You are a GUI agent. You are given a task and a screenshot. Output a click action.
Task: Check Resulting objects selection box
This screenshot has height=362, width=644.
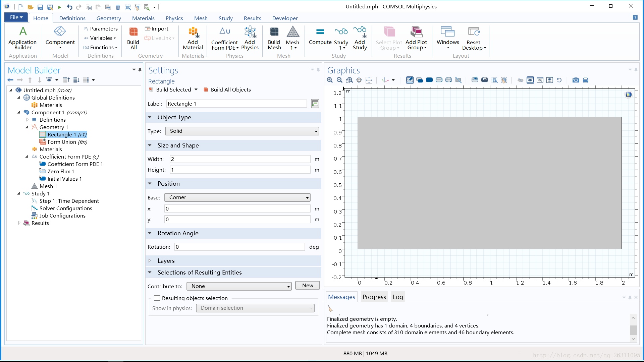(x=157, y=298)
